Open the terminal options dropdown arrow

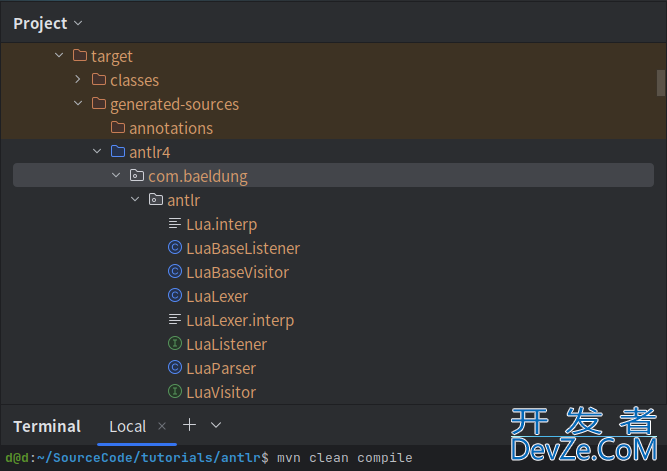[216, 425]
